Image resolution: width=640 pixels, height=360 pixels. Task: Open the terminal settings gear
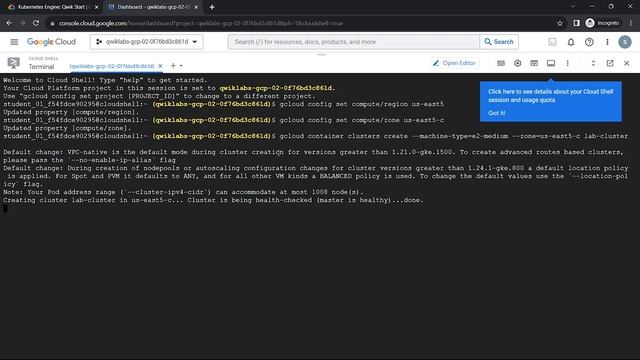point(518,63)
